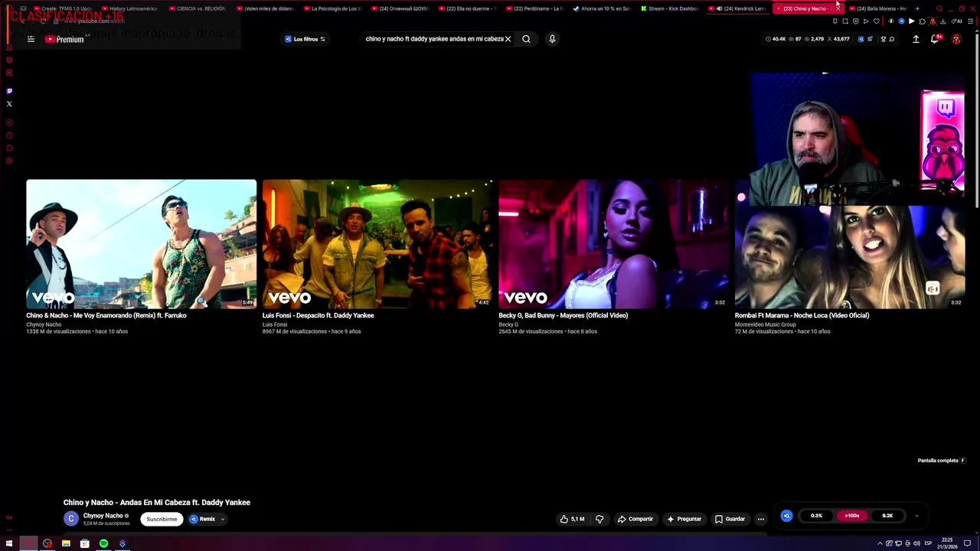Open the Rombai Ft Marama Noche Loca title
The width and height of the screenshot is (980, 551).
click(x=802, y=315)
